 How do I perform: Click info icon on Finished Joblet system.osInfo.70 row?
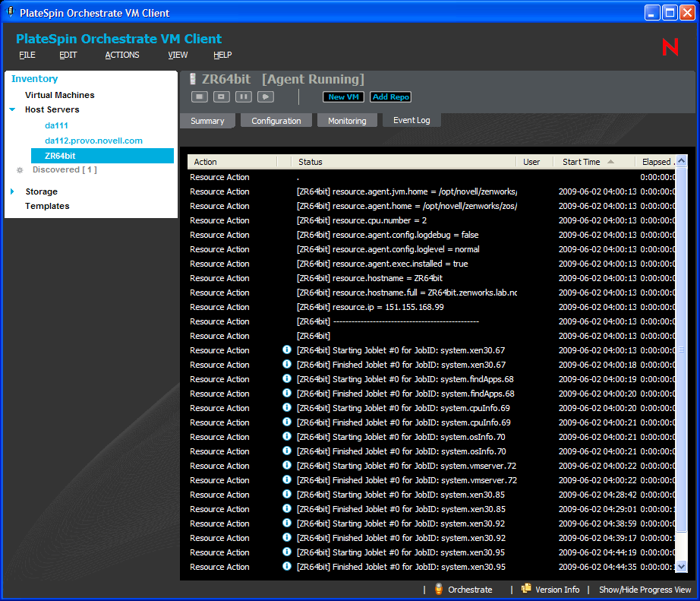[287, 451]
